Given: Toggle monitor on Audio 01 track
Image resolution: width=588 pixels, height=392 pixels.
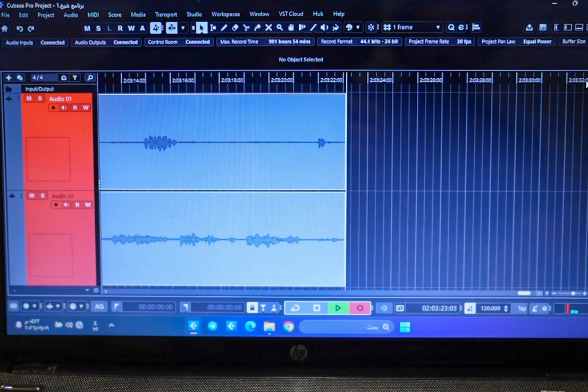Looking at the screenshot, I should pyautogui.click(x=64, y=108).
